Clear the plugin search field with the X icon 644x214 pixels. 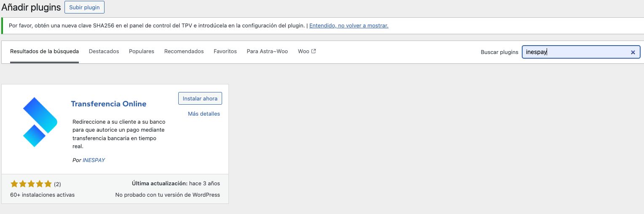(x=633, y=52)
